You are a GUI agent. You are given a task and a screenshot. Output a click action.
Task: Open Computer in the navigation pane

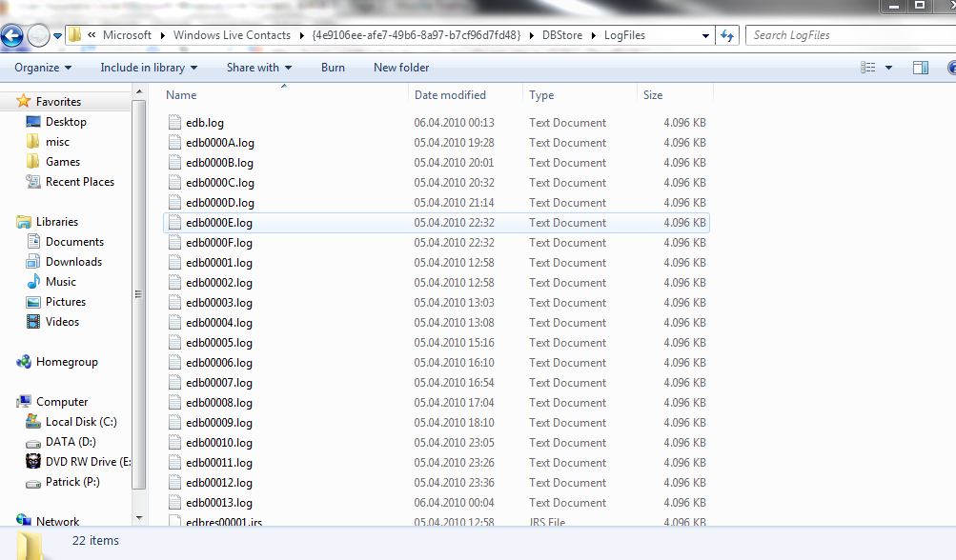point(62,402)
